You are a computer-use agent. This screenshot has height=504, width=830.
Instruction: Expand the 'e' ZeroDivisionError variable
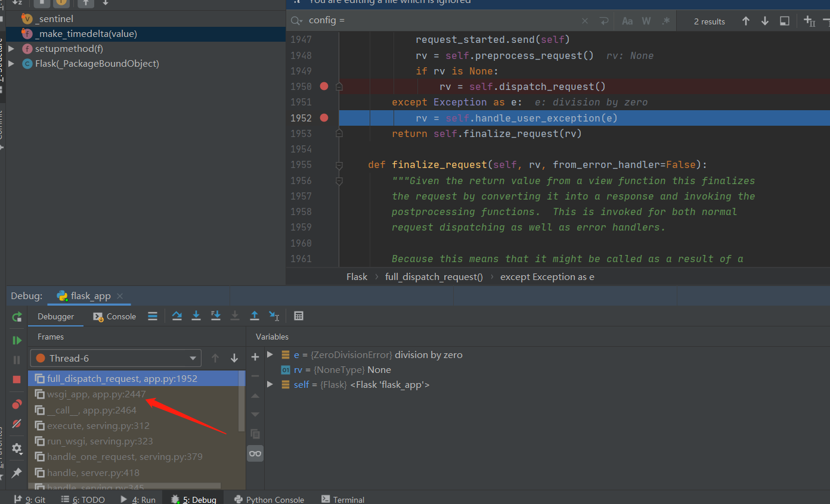(x=270, y=354)
